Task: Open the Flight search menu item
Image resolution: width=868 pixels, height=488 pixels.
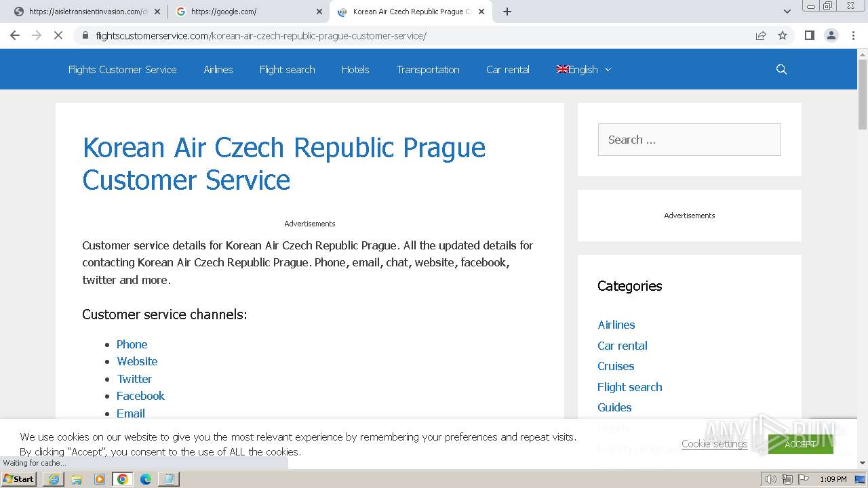Action: [x=288, y=70]
